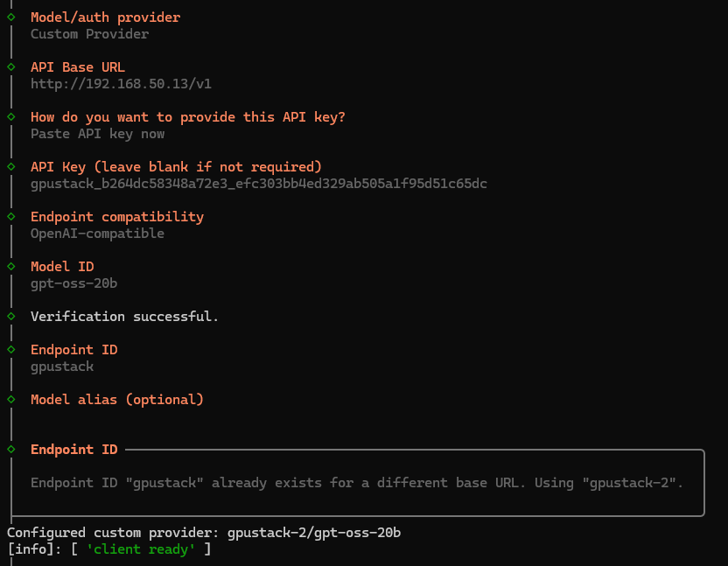Click the diamond beside the boxed Endpoint ID note
This screenshot has height=566, width=728.
10,449
